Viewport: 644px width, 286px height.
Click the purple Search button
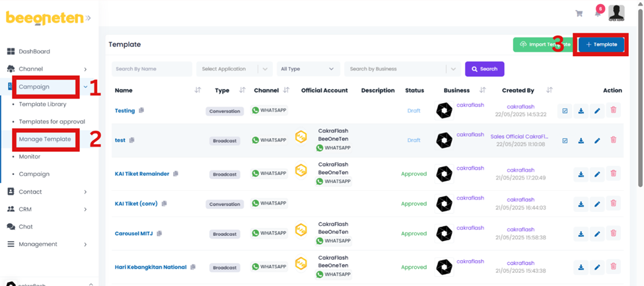click(x=484, y=69)
